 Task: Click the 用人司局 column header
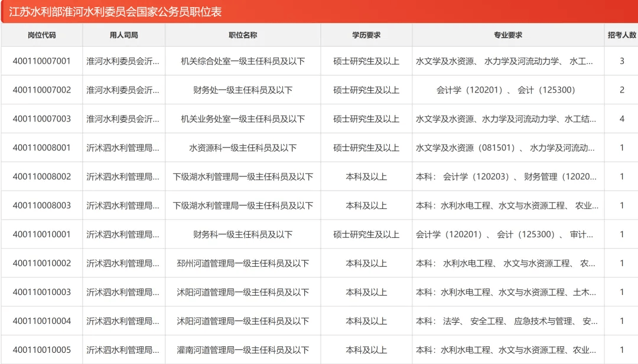tap(123, 35)
